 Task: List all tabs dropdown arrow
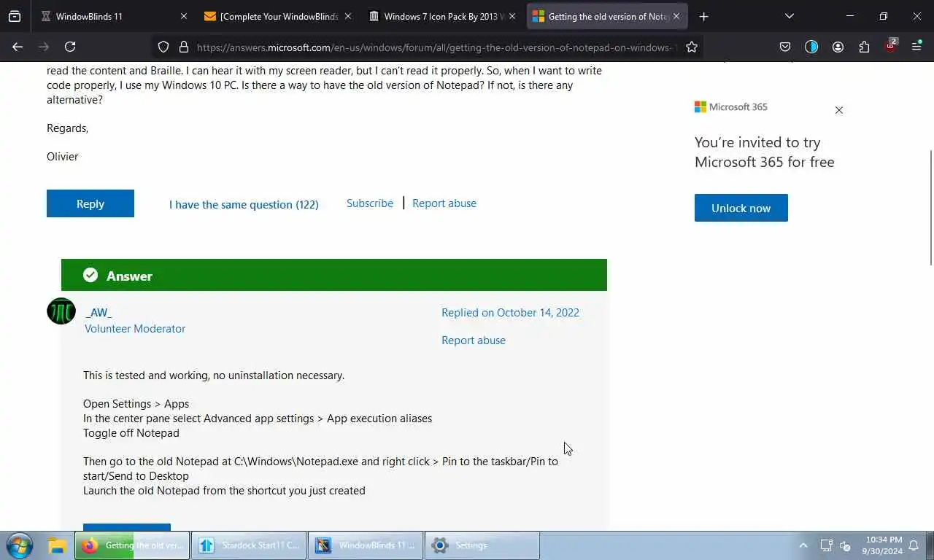(x=790, y=16)
